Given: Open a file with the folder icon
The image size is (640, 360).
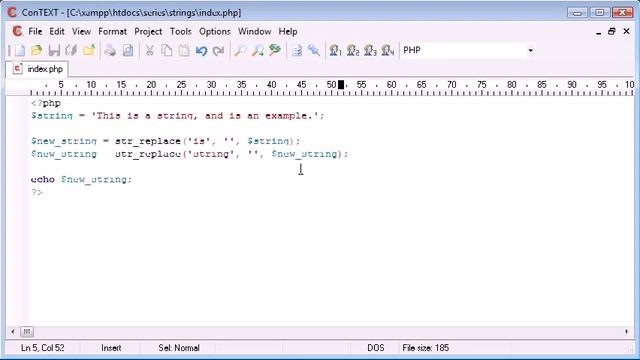Looking at the screenshot, I should (37, 51).
